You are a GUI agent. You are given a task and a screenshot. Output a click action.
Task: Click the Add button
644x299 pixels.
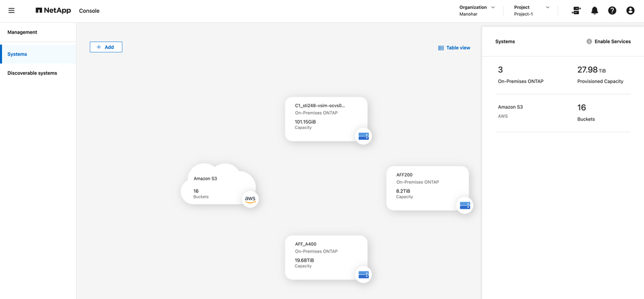(106, 47)
